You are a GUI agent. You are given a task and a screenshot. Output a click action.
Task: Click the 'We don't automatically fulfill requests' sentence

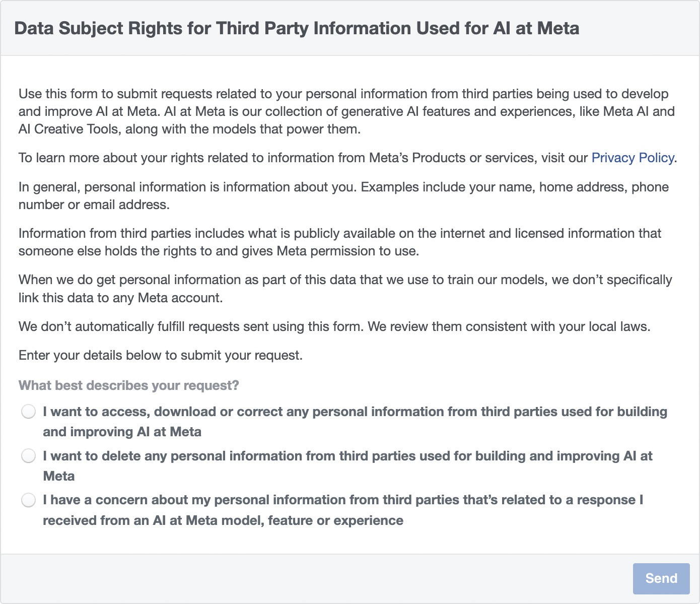point(334,326)
